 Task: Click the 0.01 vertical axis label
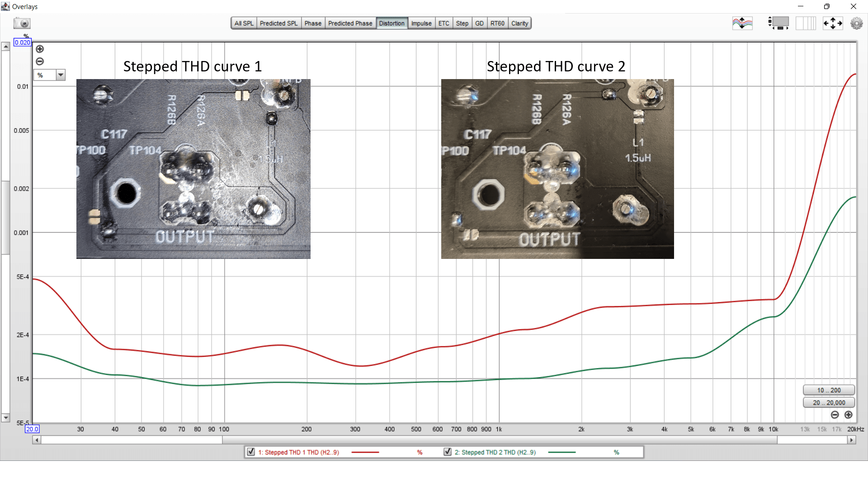click(x=23, y=86)
